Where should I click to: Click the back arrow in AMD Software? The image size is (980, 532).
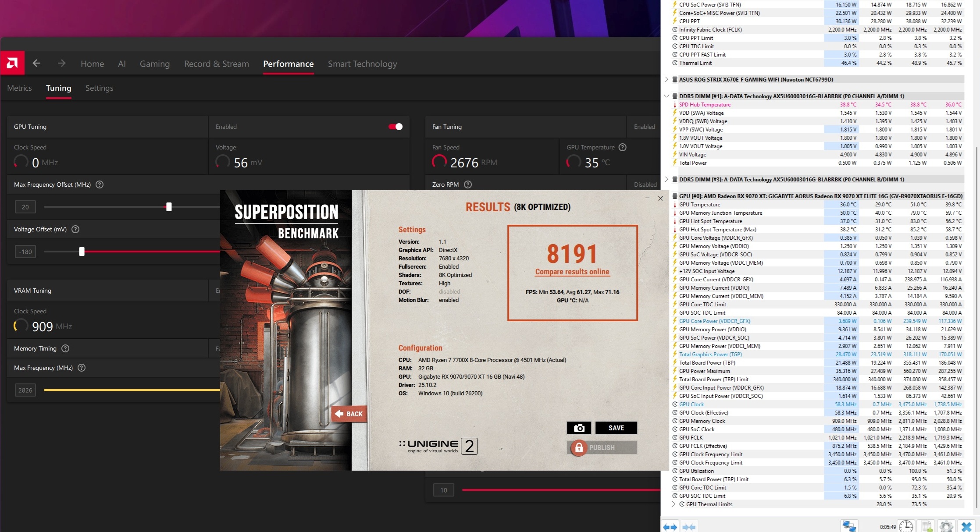click(x=37, y=64)
